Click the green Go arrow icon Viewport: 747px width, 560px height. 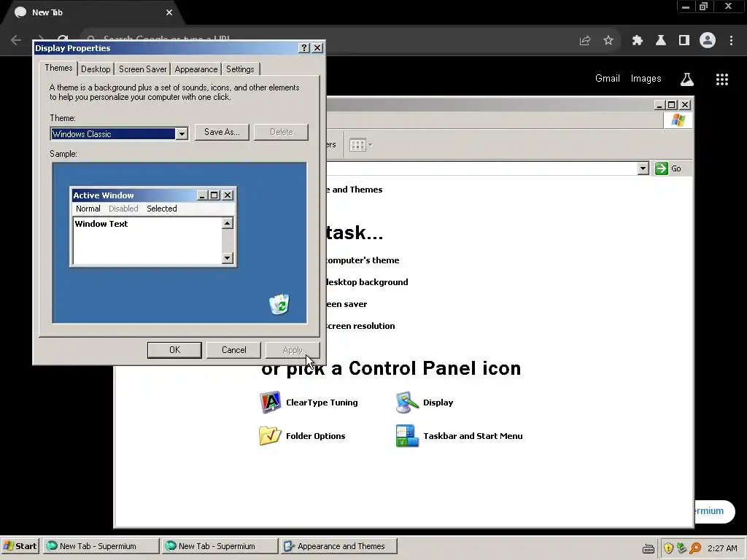661,168
